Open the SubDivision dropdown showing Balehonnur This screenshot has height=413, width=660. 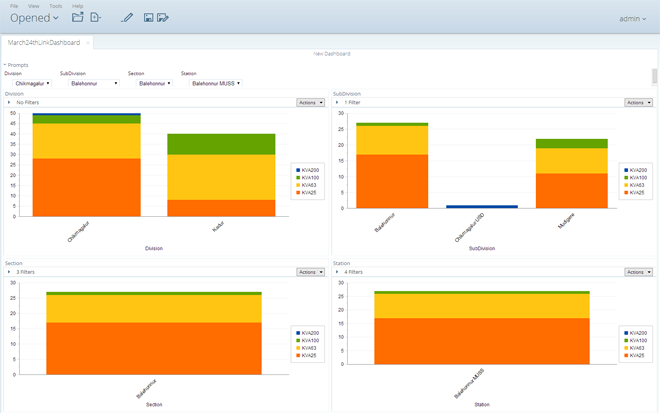93,83
